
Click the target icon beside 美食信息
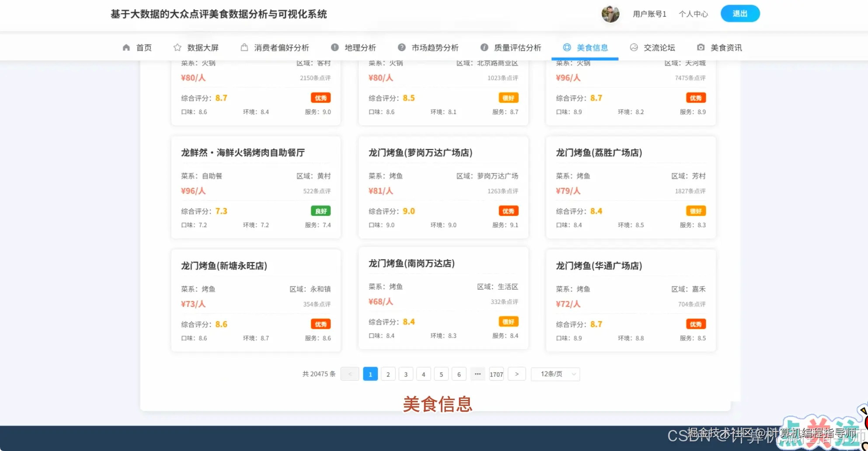point(567,47)
